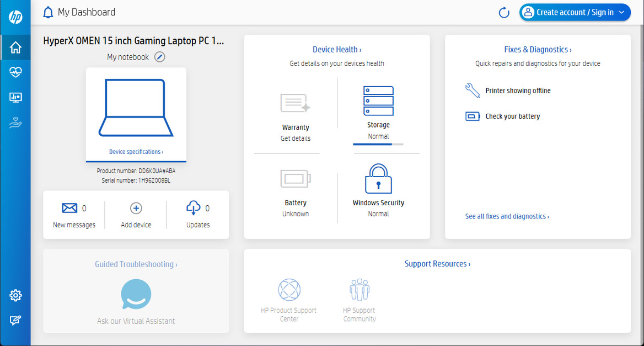Image resolution: width=644 pixels, height=346 pixels.
Task: Open the device health heart icon in sidebar
Action: 15,72
